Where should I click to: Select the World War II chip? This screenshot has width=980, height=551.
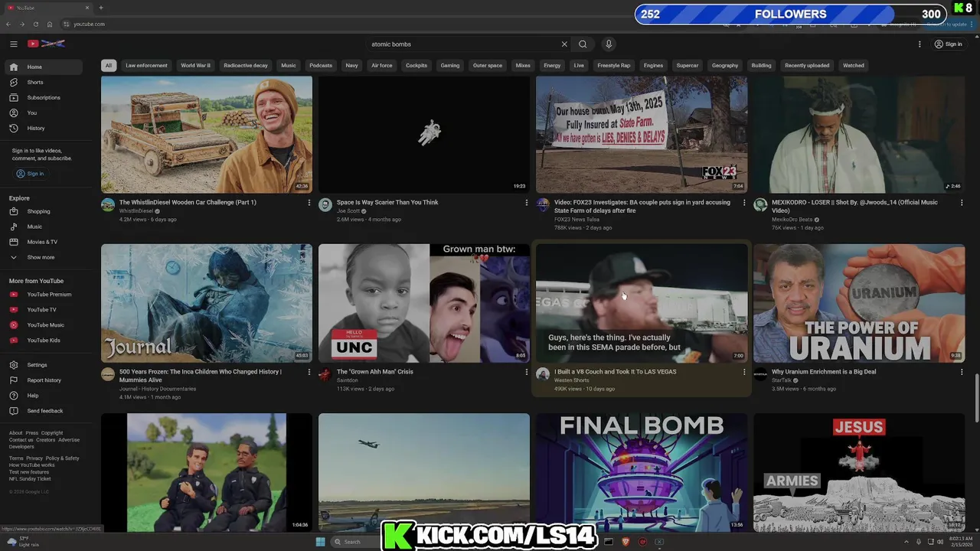pyautogui.click(x=195, y=65)
